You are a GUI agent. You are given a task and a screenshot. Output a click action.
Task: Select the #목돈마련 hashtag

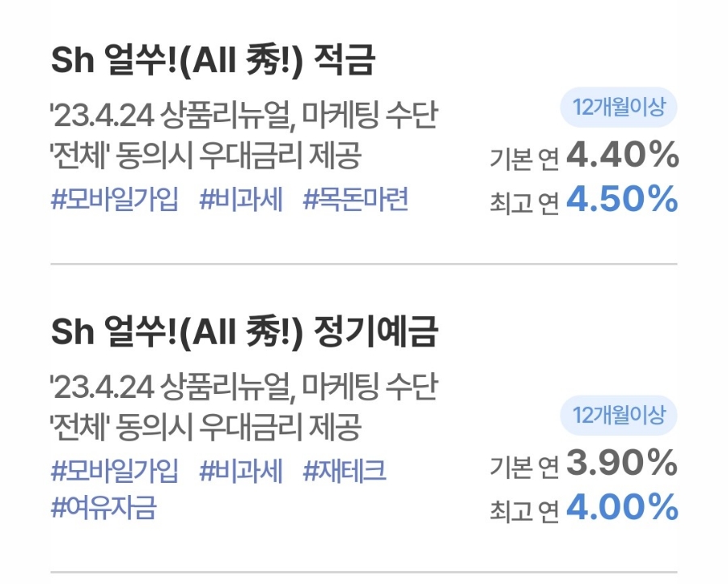pos(355,200)
